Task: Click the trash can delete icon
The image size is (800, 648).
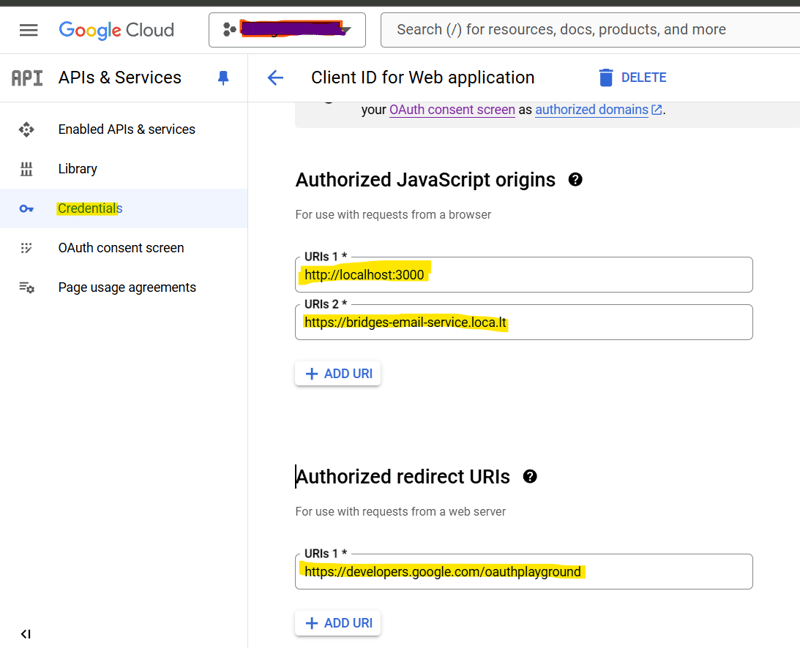Action: [x=606, y=78]
